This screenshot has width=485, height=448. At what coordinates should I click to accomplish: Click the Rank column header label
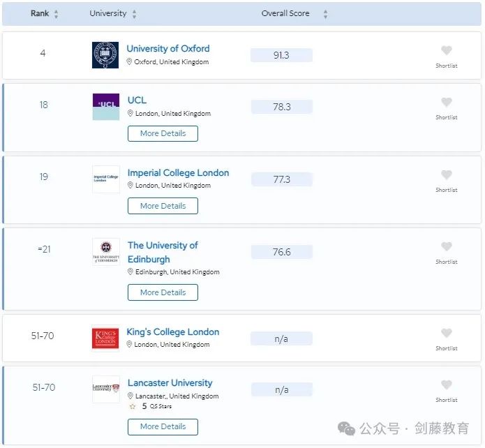pos(40,13)
